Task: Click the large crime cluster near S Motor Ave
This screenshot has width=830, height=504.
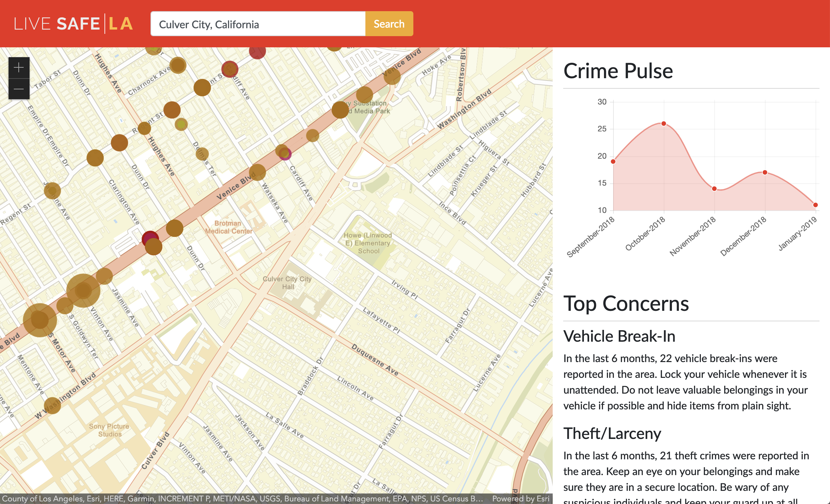Action: click(40, 320)
